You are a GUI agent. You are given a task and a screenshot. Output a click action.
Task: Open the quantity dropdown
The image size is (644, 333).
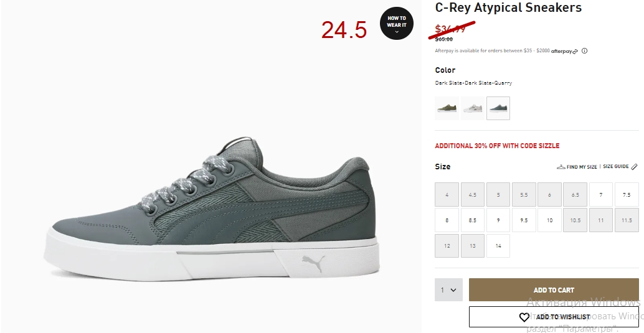tap(448, 290)
